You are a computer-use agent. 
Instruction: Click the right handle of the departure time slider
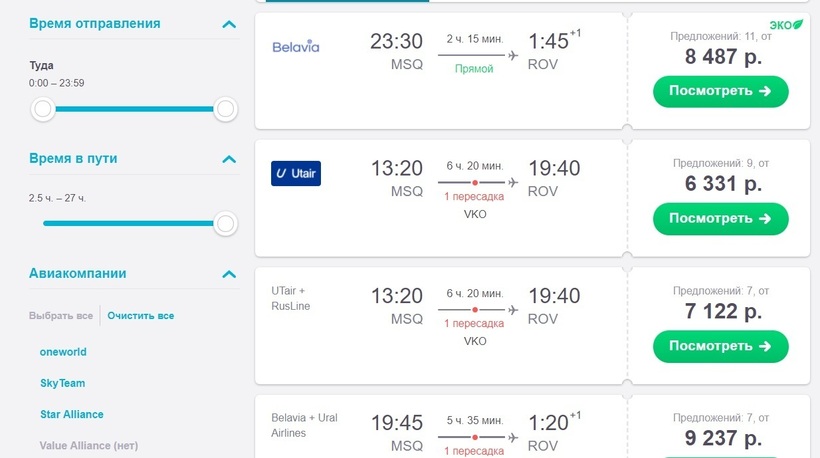click(225, 109)
